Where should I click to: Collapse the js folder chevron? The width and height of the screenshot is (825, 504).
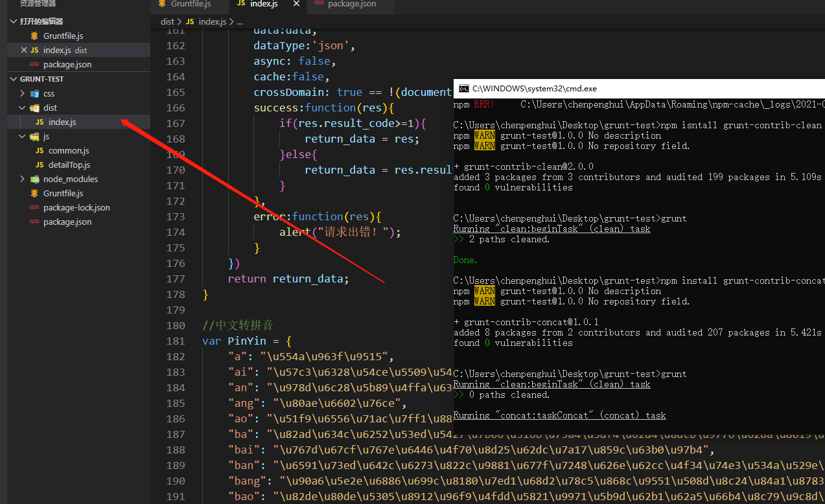point(23,136)
